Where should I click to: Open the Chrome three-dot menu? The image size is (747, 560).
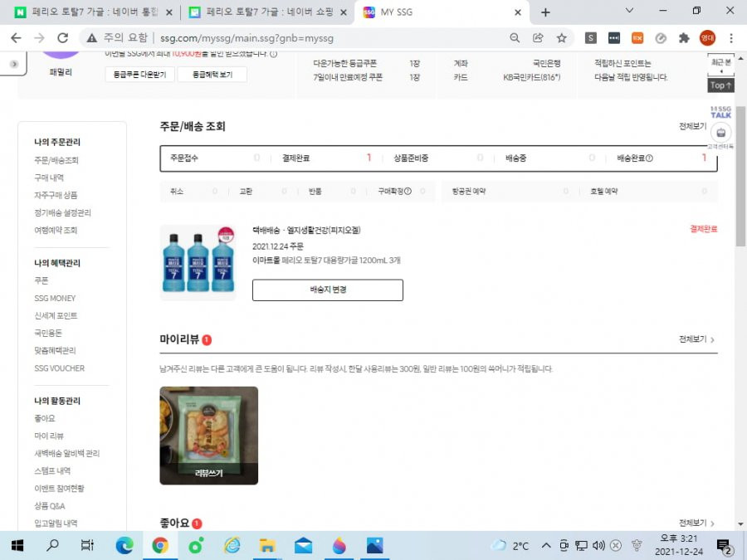pyautogui.click(x=730, y=38)
